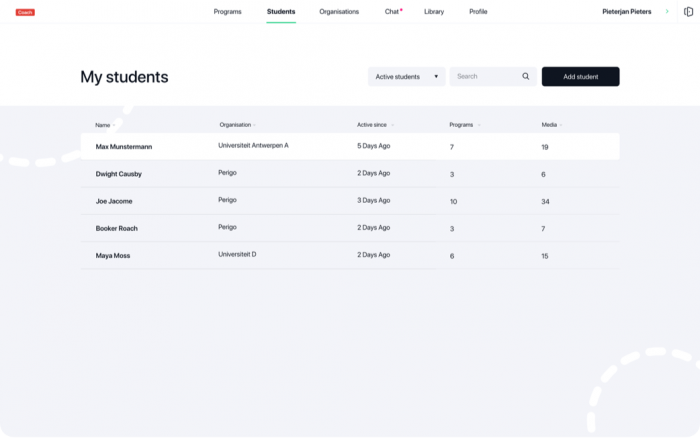Open the Active students dropdown
This screenshot has height=438, width=700.
(406, 76)
